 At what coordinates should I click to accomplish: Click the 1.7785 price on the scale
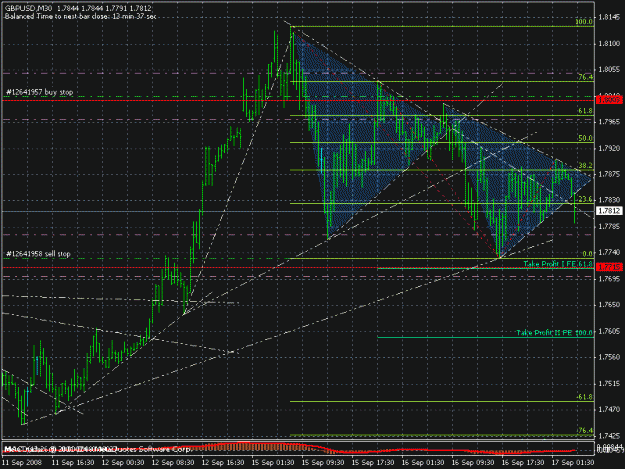609,227
